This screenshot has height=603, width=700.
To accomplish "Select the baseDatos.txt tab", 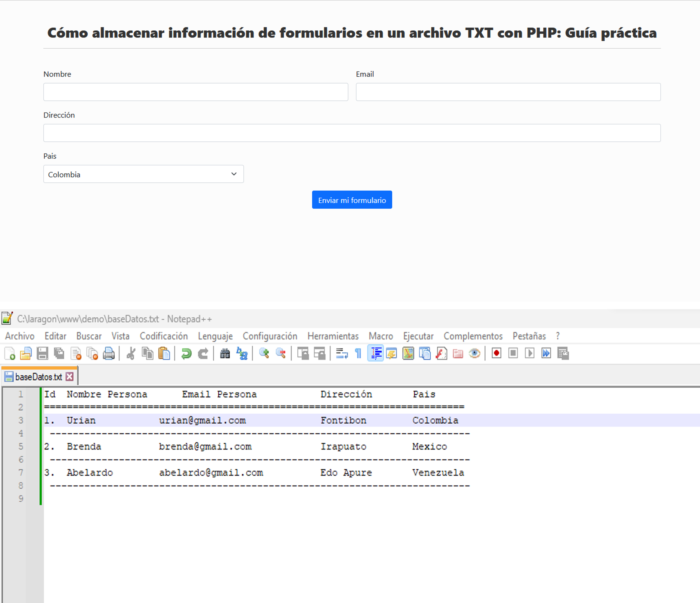I will (x=38, y=377).
